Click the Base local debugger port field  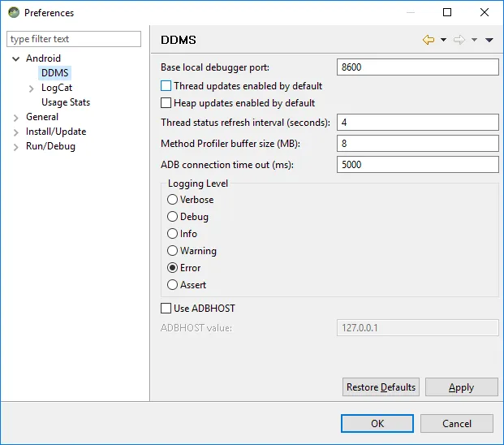pos(417,67)
